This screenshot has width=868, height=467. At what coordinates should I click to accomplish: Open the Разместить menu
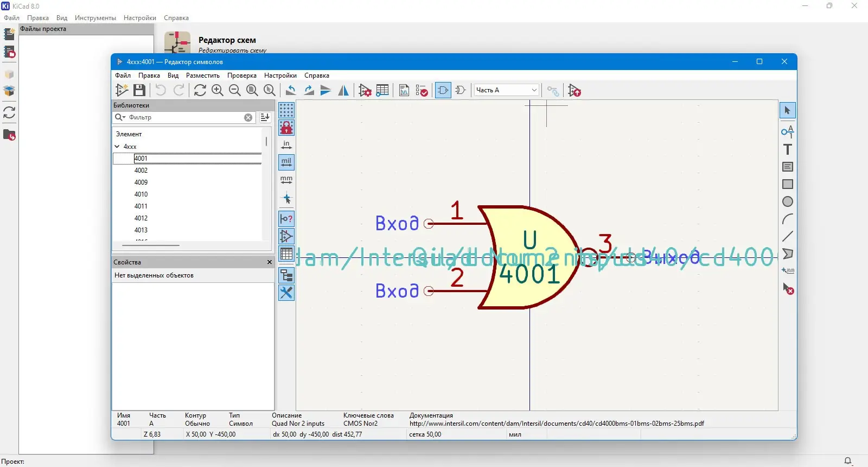point(203,75)
